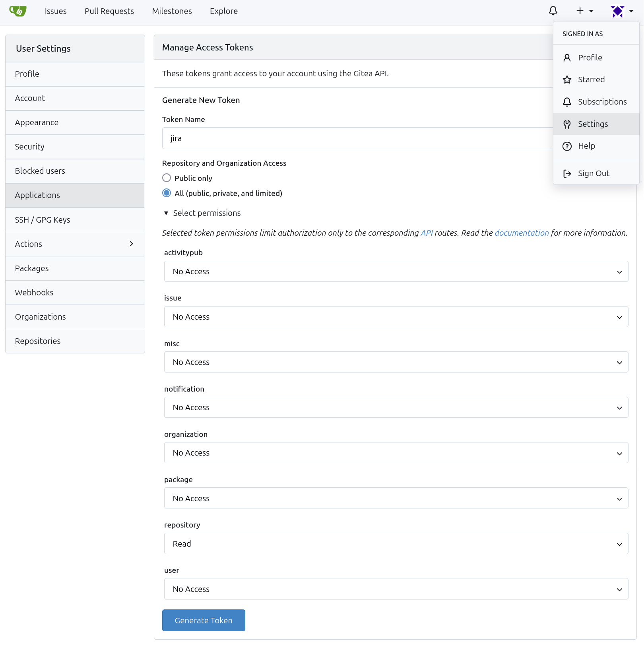The image size is (644, 646).
Task: Open the user access dropdown
Action: (396, 589)
